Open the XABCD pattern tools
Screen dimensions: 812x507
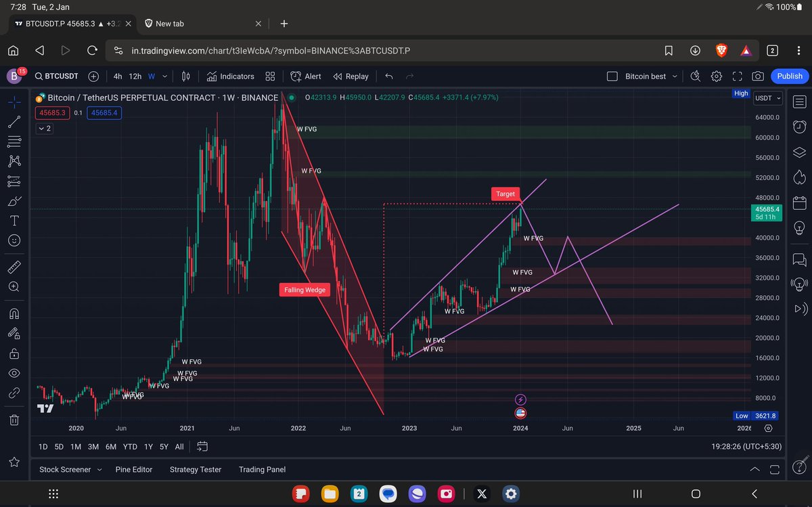14,161
